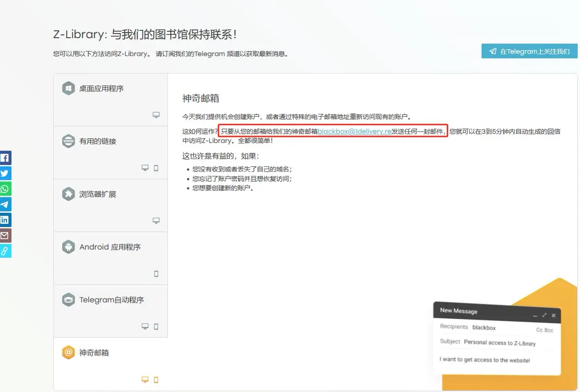Click the Android robot icon
Screen dimensions: 580x392
pyautogui.click(x=68, y=247)
